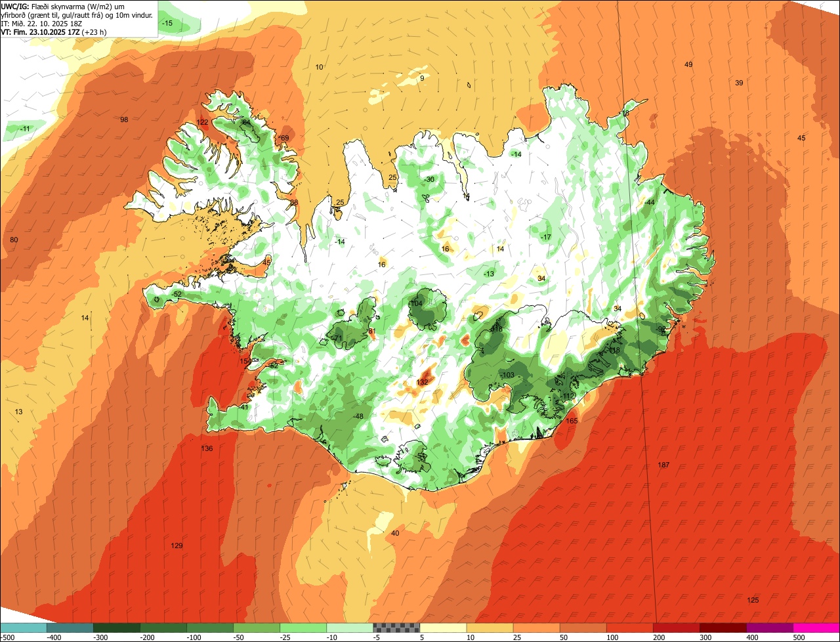Screen dimensions: 840x642
Task: Click the '40' value south of Iceland
Action: click(x=394, y=533)
